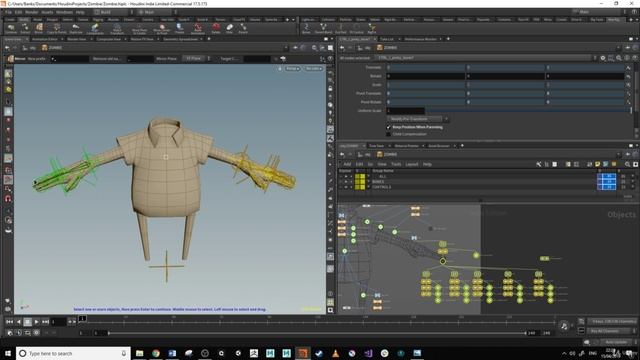
Task: Click the Uniform Scale slider track
Action: click(527, 111)
